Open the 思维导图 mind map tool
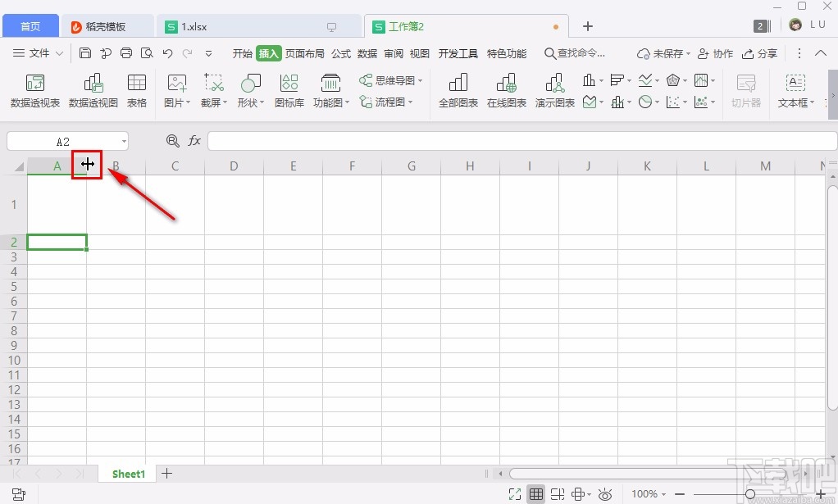 (x=390, y=80)
